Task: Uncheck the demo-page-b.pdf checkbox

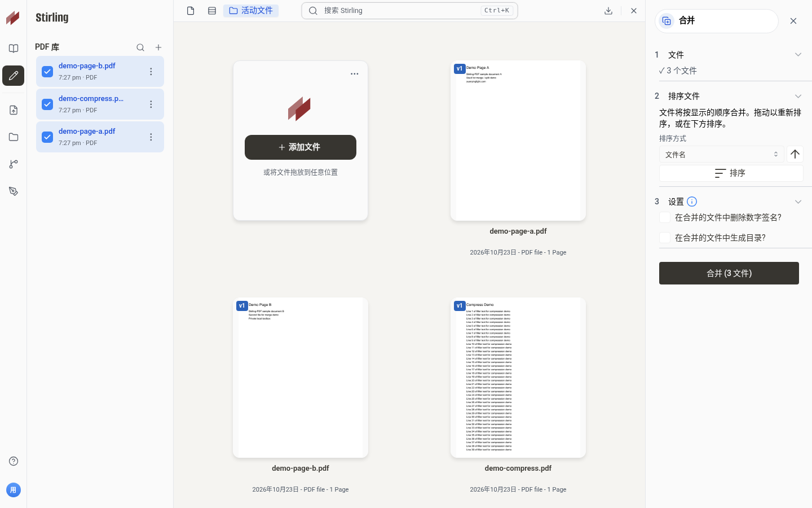Action: point(47,72)
